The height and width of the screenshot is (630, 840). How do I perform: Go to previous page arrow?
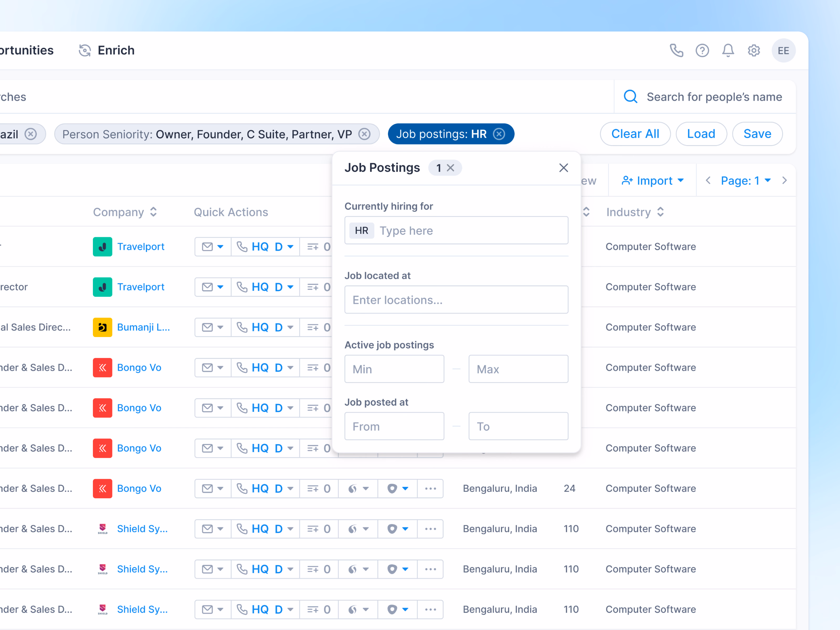click(708, 181)
